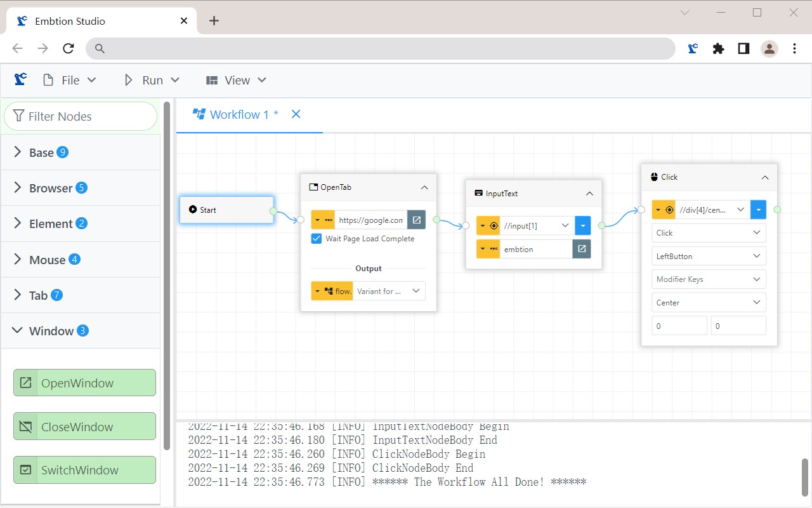Reload the browser page
This screenshot has width=812, height=508.
pyautogui.click(x=69, y=48)
